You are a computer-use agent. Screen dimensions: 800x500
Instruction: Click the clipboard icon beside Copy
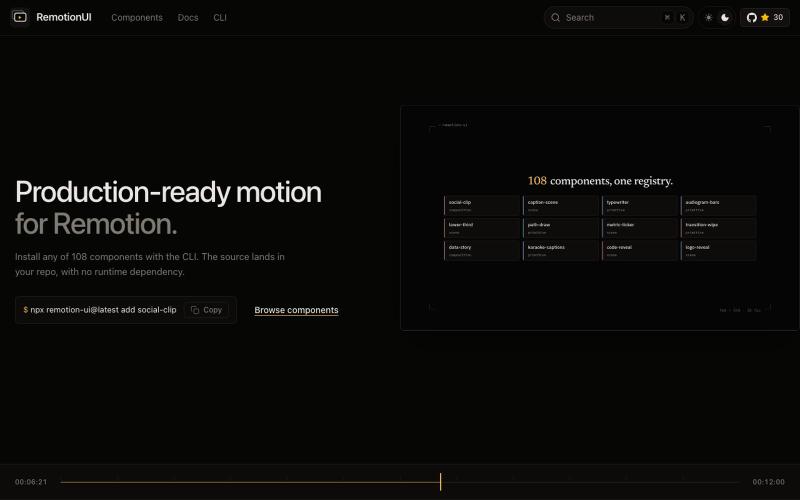pos(195,310)
